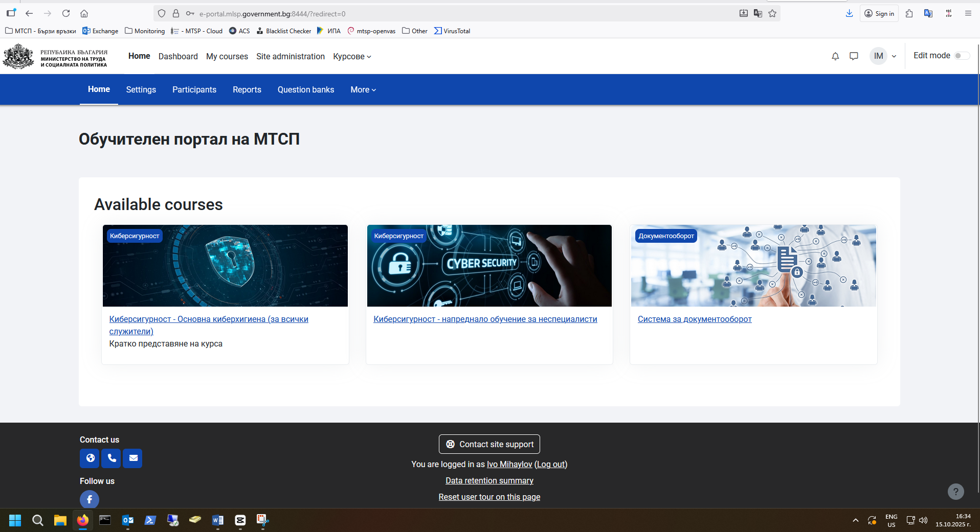This screenshot has width=980, height=532.
Task: Click the Contact site support button
Action: click(489, 444)
